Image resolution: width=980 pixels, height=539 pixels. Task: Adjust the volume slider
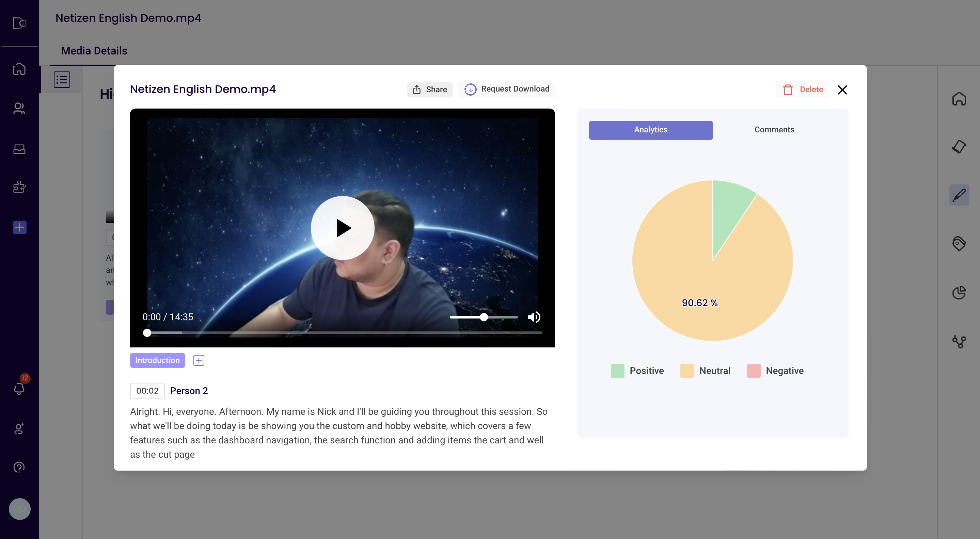484,317
